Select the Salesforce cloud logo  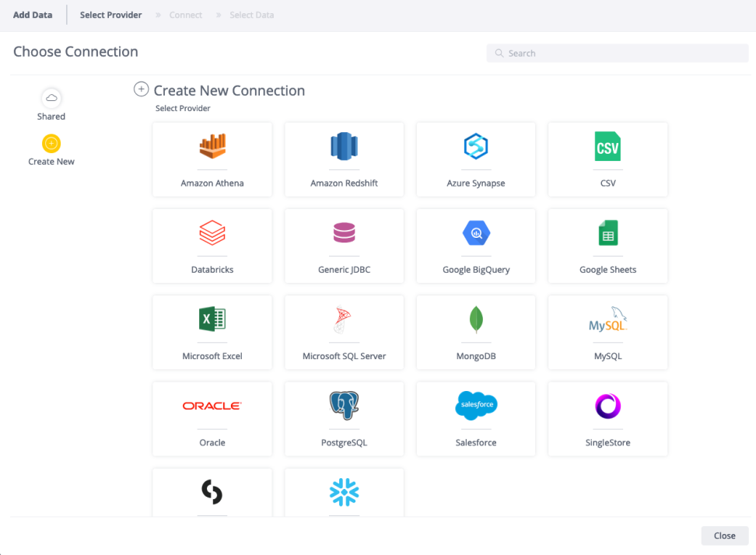(x=476, y=405)
